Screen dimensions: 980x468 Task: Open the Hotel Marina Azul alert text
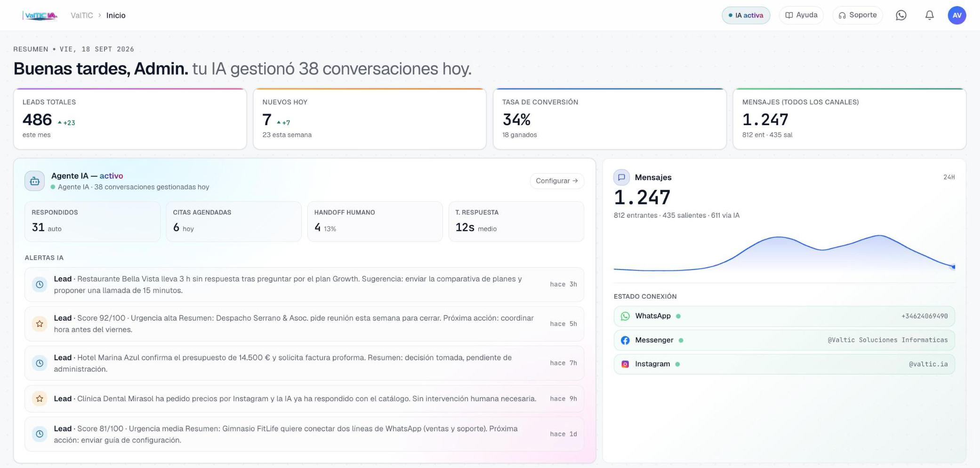pos(282,363)
